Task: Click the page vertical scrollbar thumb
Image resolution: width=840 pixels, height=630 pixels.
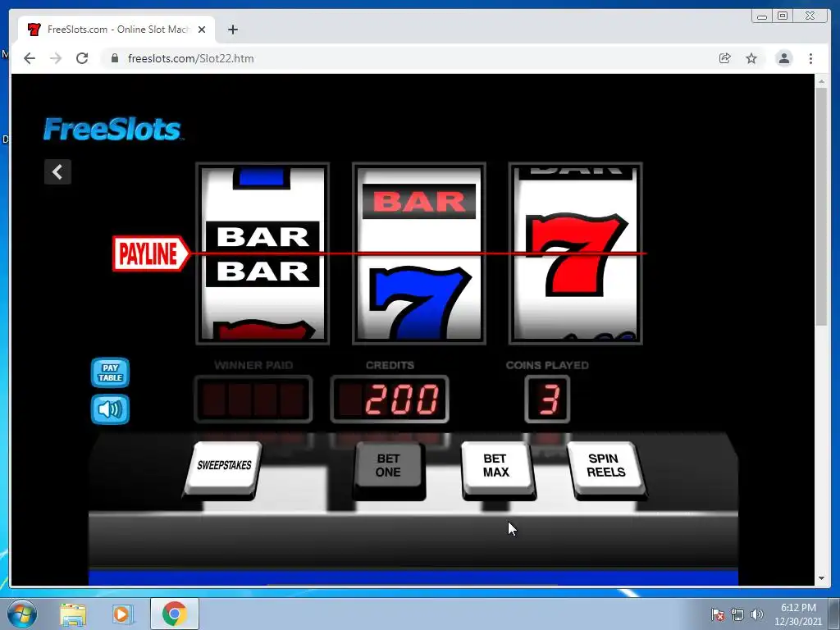Action: pyautogui.click(x=821, y=206)
